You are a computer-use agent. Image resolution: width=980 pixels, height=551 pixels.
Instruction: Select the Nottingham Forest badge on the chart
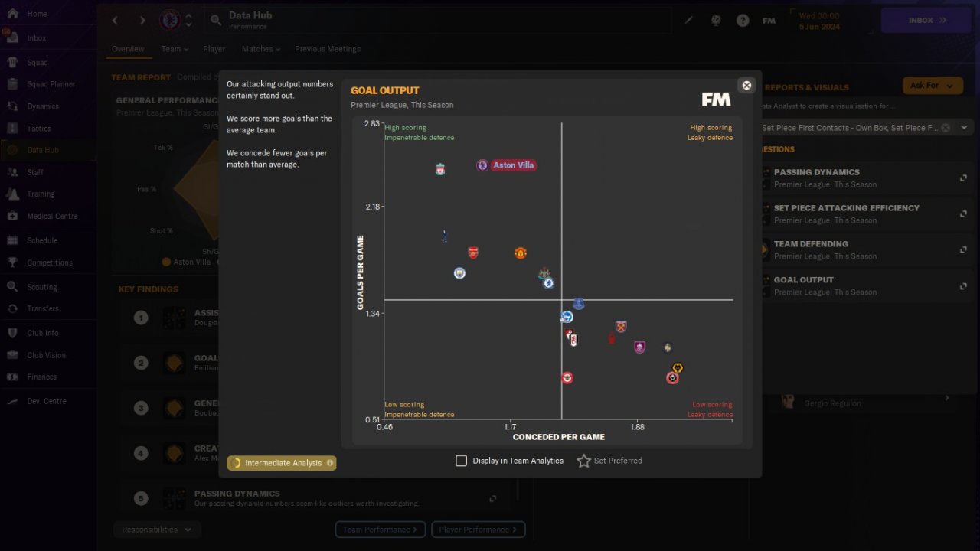point(612,337)
